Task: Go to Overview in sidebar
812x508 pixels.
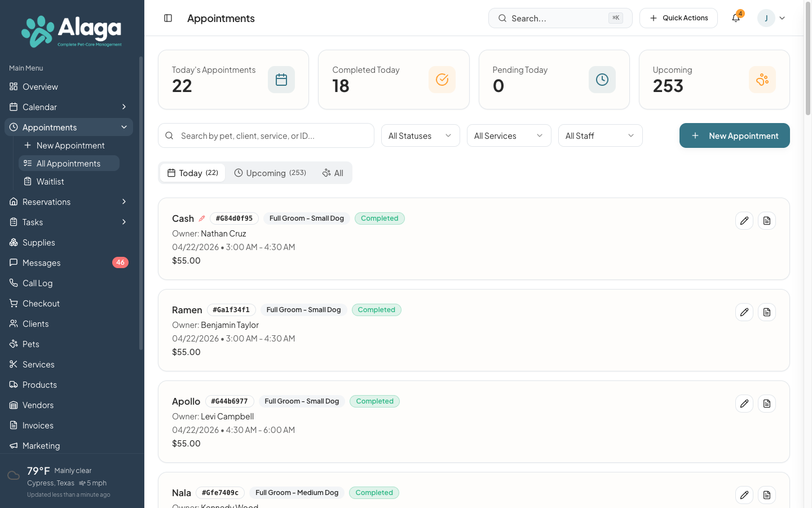Action: click(x=69, y=86)
